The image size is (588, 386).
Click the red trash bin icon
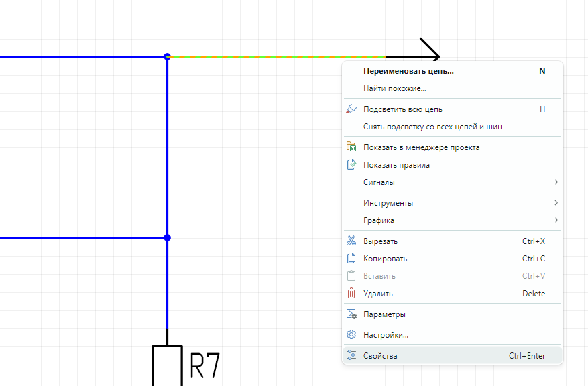tap(351, 293)
